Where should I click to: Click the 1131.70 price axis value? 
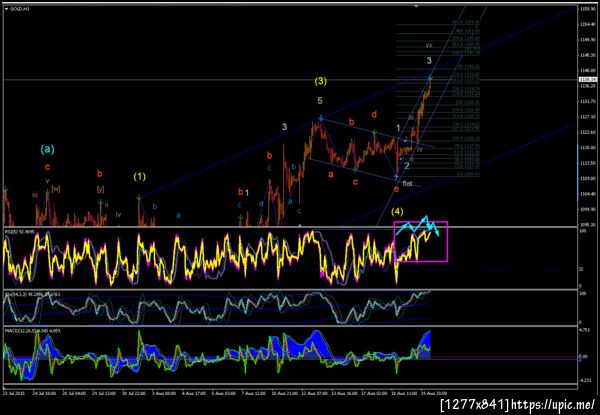(x=588, y=101)
